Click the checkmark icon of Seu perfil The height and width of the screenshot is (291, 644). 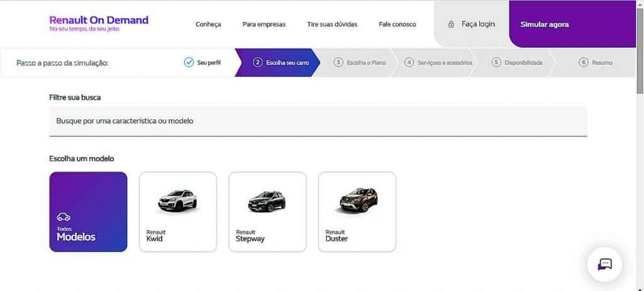[189, 62]
